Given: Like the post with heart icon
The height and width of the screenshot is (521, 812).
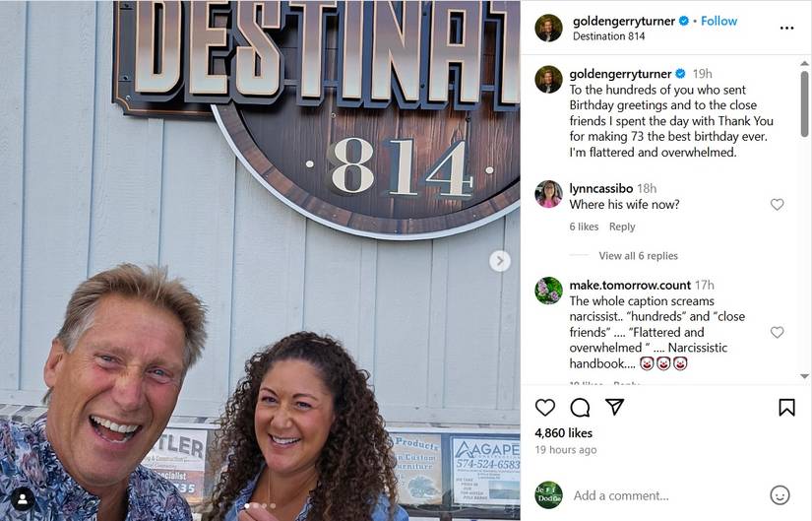Looking at the screenshot, I should click(545, 408).
